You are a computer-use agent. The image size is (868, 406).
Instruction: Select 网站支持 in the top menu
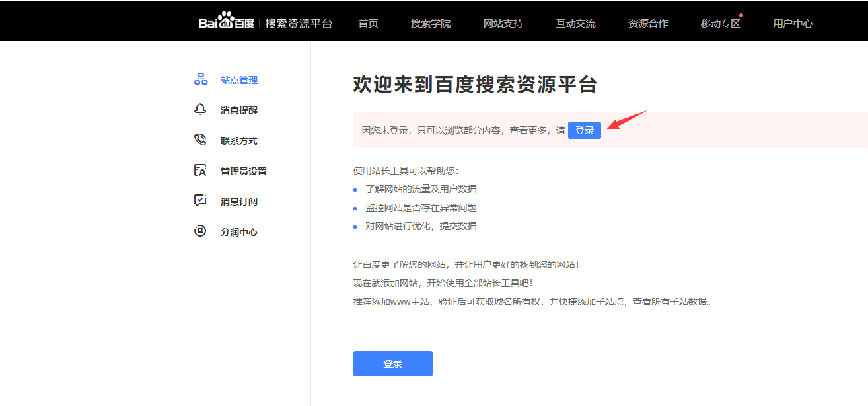pyautogui.click(x=503, y=24)
